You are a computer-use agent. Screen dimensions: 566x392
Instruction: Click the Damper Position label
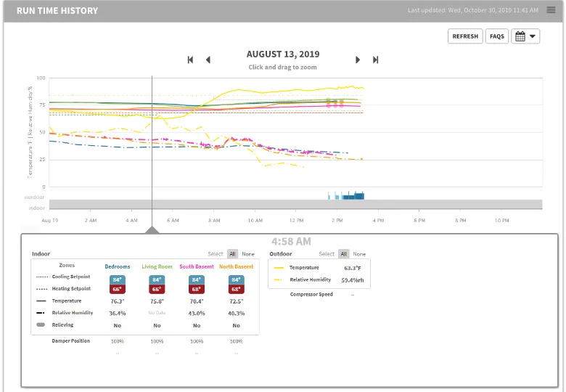71,341
